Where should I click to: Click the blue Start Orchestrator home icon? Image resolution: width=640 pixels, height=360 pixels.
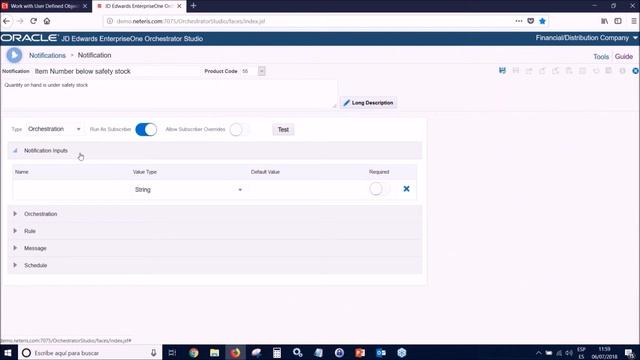coord(14,55)
